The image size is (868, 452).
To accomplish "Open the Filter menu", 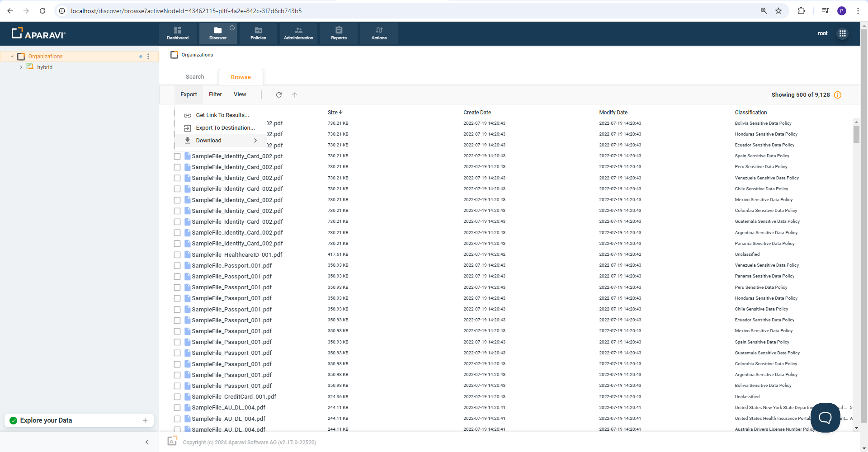I will 215,94.
